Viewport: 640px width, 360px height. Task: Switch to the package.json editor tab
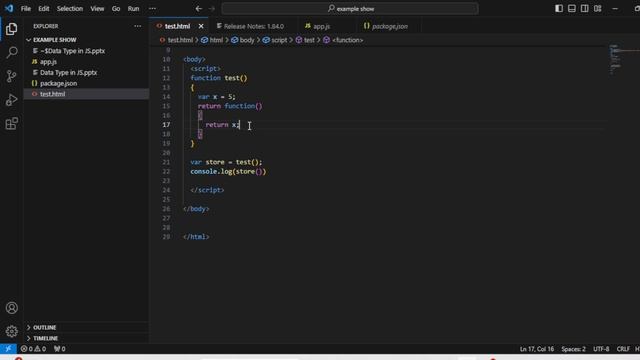pos(389,26)
